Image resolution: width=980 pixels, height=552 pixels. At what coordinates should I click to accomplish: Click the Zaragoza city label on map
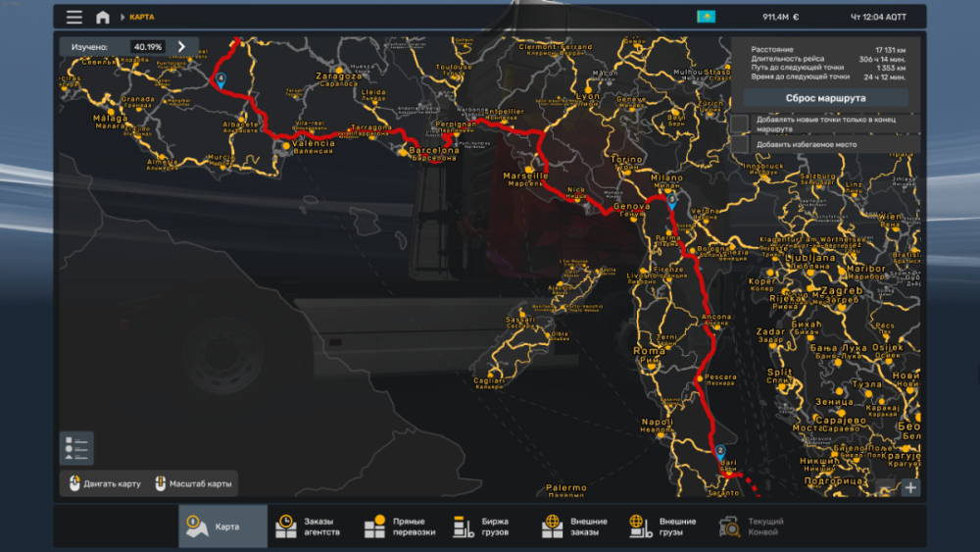[x=339, y=76]
